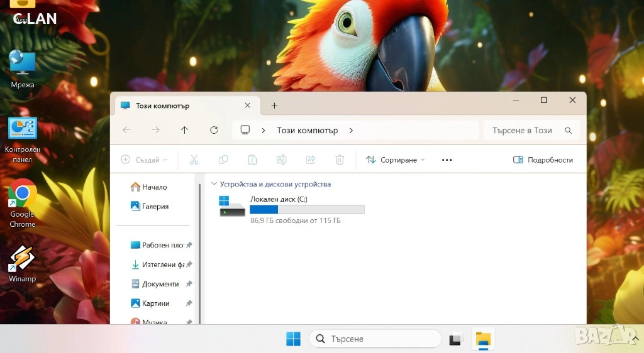Click the Copy icon in toolbar

click(223, 160)
